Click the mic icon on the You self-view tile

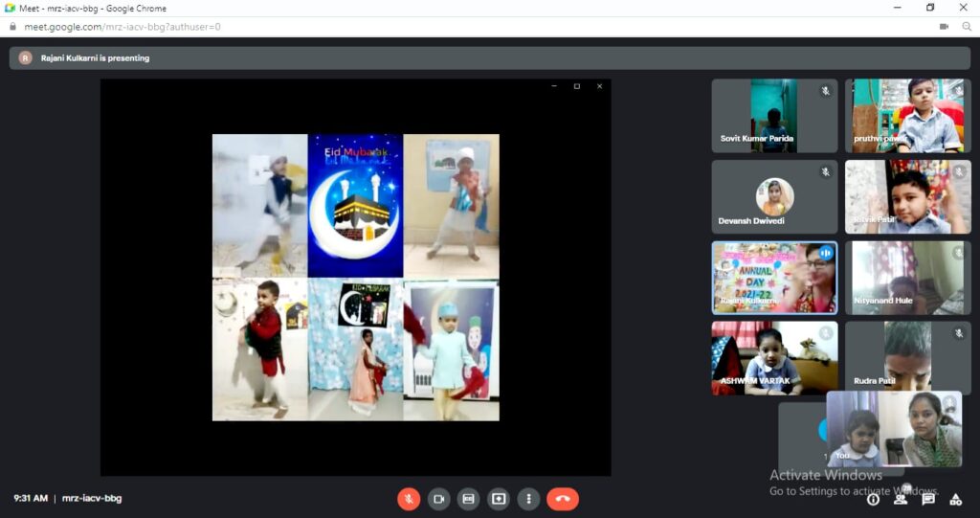(x=949, y=403)
